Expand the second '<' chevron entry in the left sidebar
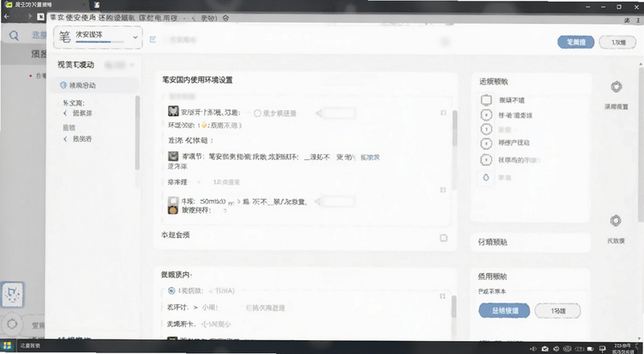 tap(65, 139)
